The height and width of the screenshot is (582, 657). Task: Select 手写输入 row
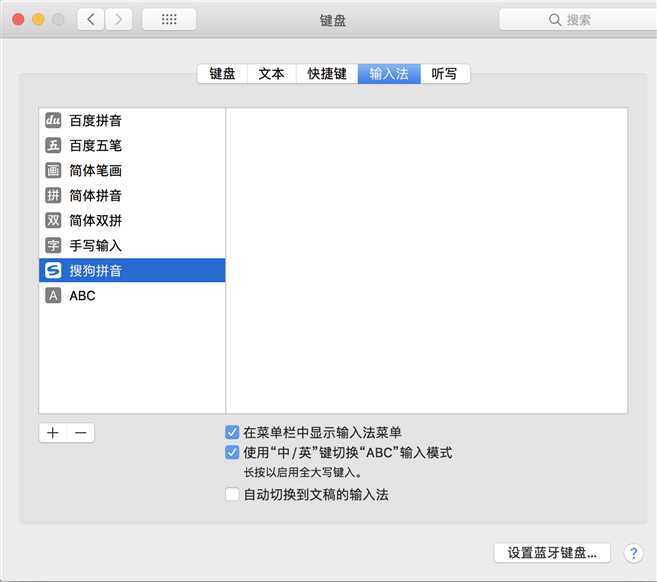tap(132, 246)
